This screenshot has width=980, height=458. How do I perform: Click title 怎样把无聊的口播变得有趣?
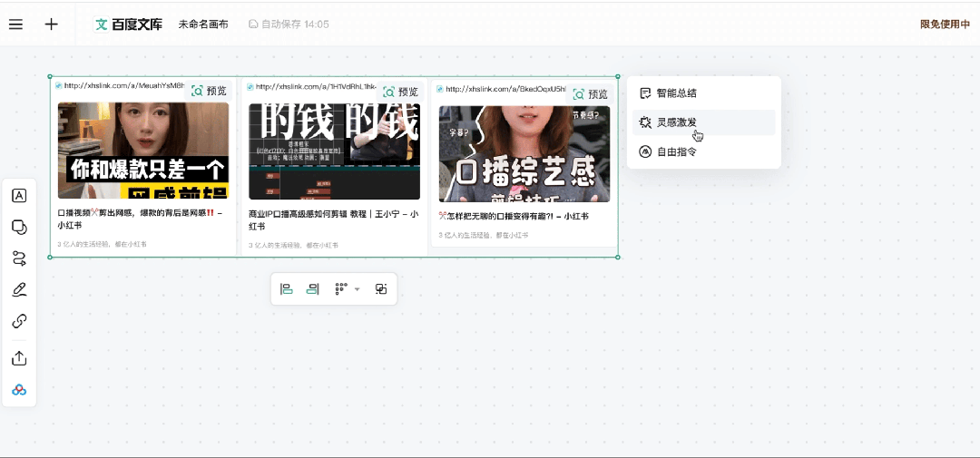tap(514, 216)
